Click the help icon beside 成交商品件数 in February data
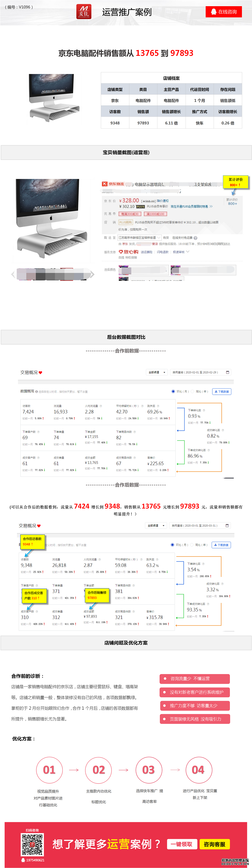This screenshot has width=252, height=868. 135,458
